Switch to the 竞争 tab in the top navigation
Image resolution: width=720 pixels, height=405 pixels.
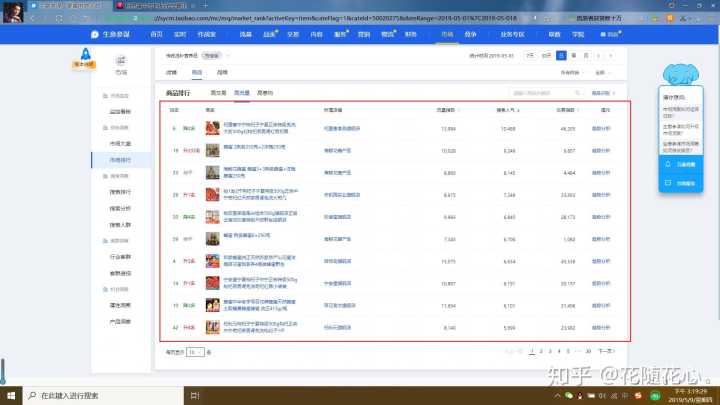point(471,34)
